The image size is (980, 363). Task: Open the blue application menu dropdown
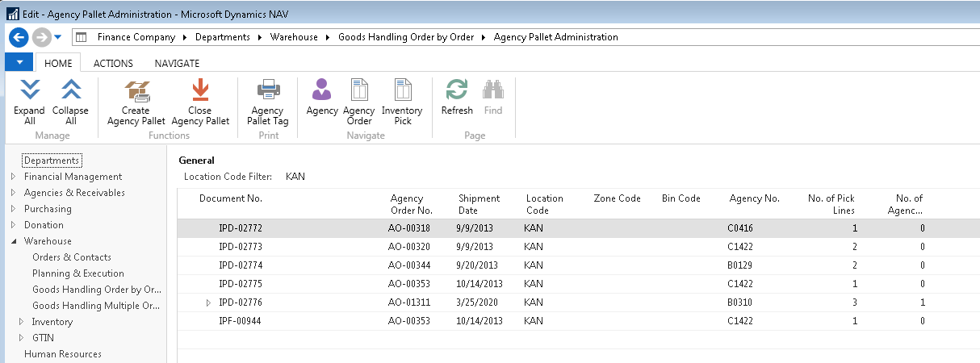pyautogui.click(x=19, y=63)
